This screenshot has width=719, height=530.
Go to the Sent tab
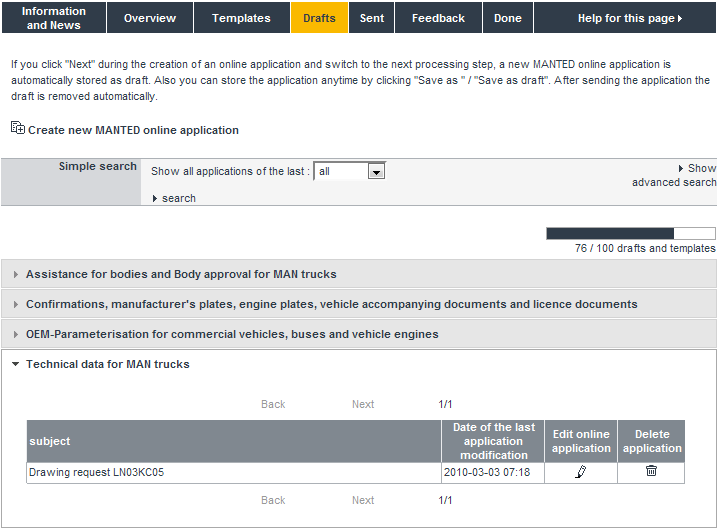371,18
